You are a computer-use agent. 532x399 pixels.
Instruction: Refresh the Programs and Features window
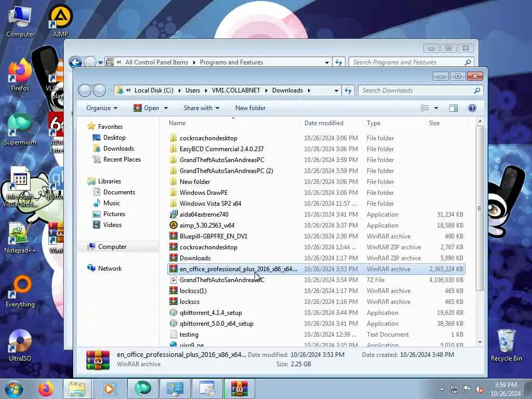coord(339,62)
